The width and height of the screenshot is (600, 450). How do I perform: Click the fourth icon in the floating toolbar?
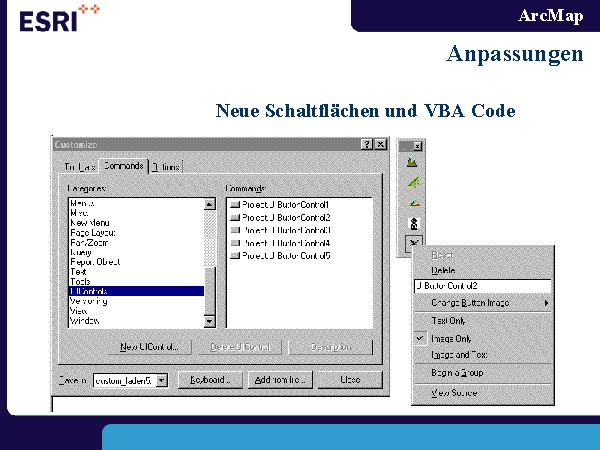pyautogui.click(x=411, y=221)
